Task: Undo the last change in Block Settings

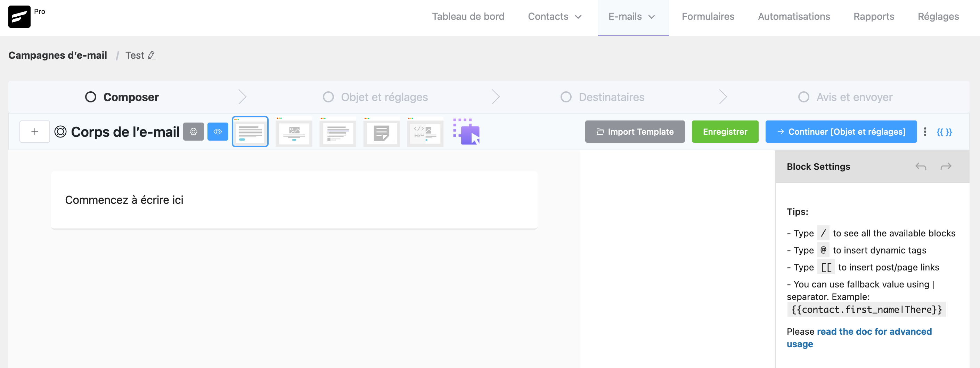Action: (921, 166)
